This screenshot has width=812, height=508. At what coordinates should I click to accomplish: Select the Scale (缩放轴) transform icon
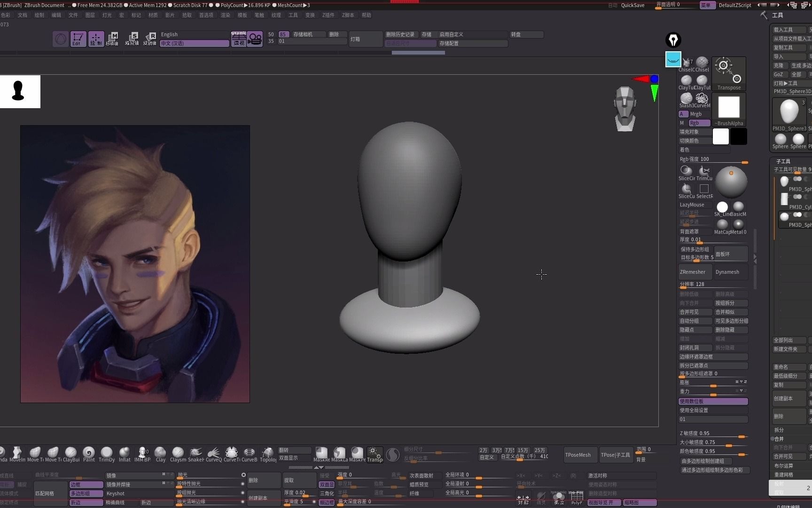click(x=132, y=39)
